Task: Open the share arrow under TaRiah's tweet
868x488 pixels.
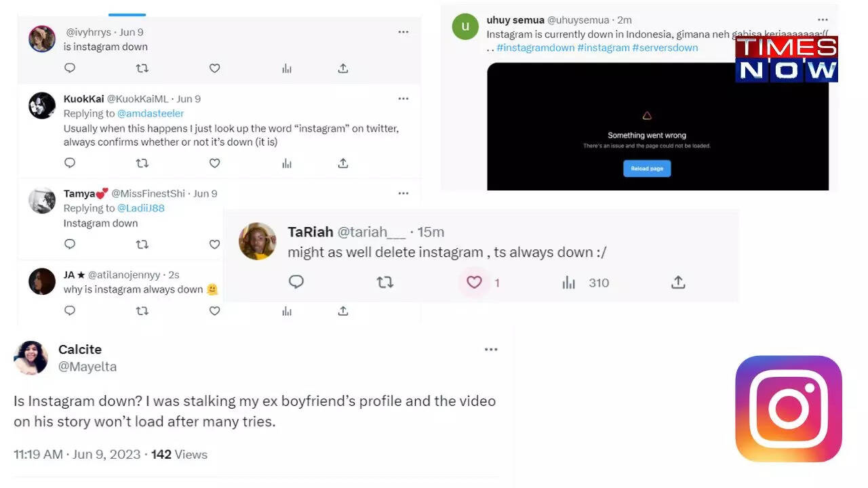Action: (678, 283)
